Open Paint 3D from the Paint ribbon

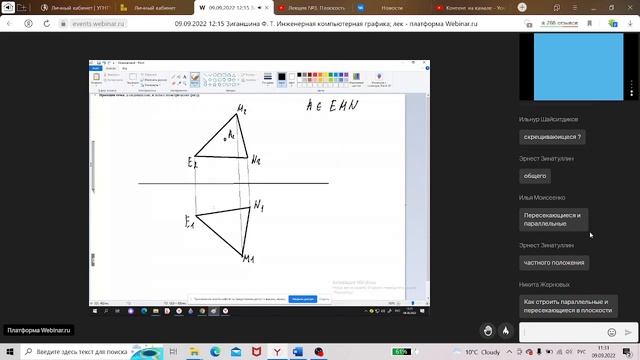[379, 80]
